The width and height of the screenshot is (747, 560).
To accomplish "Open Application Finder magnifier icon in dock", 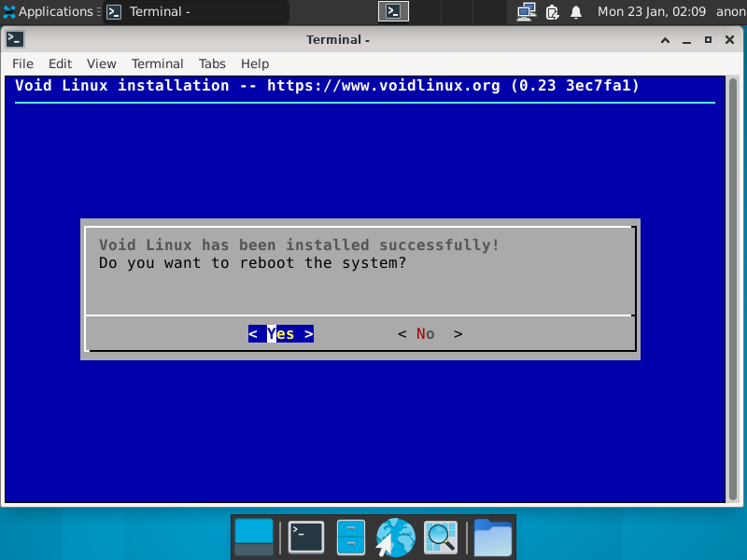I will [x=441, y=538].
